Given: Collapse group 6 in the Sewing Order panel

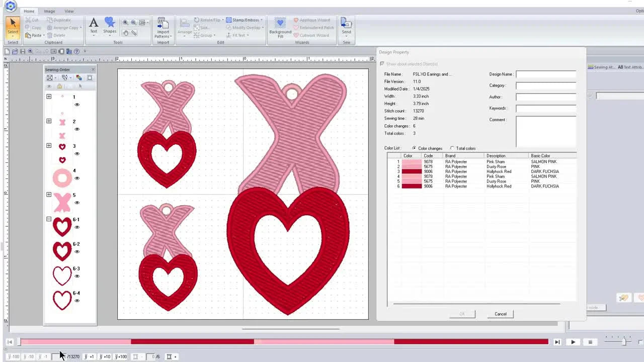Looking at the screenshot, I should 49,219.
